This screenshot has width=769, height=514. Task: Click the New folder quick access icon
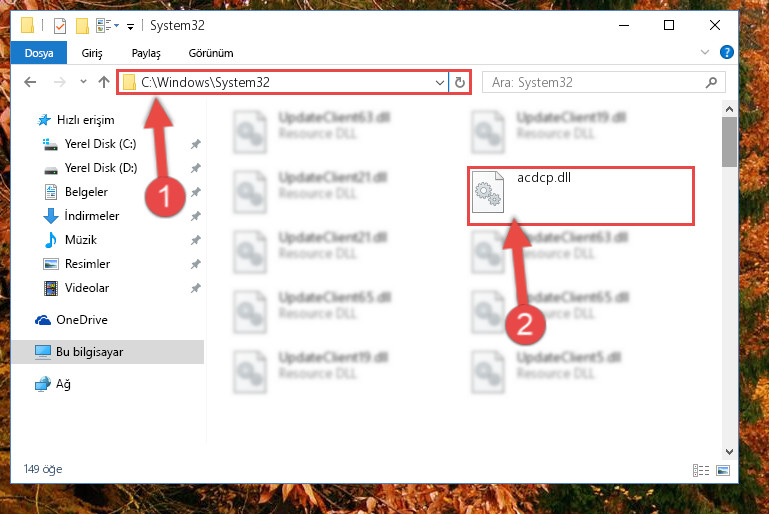tap(82, 26)
